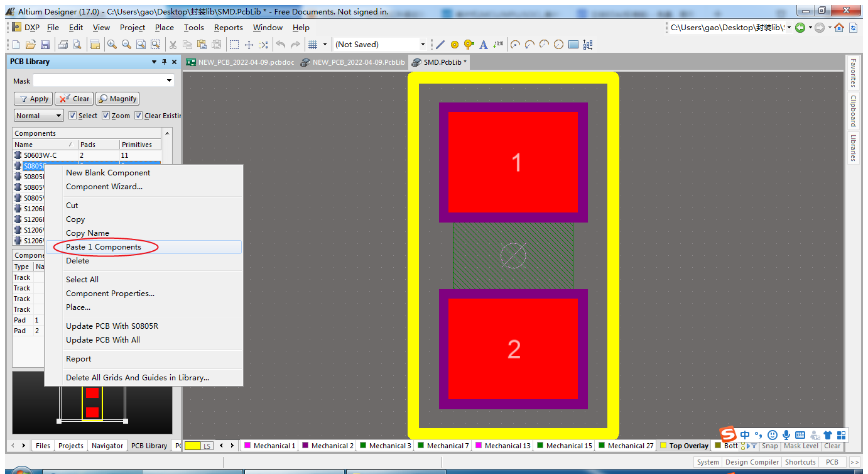Screen dimensions: 868x474
Task: Click the Zoom In magnifier icon
Action: point(112,45)
